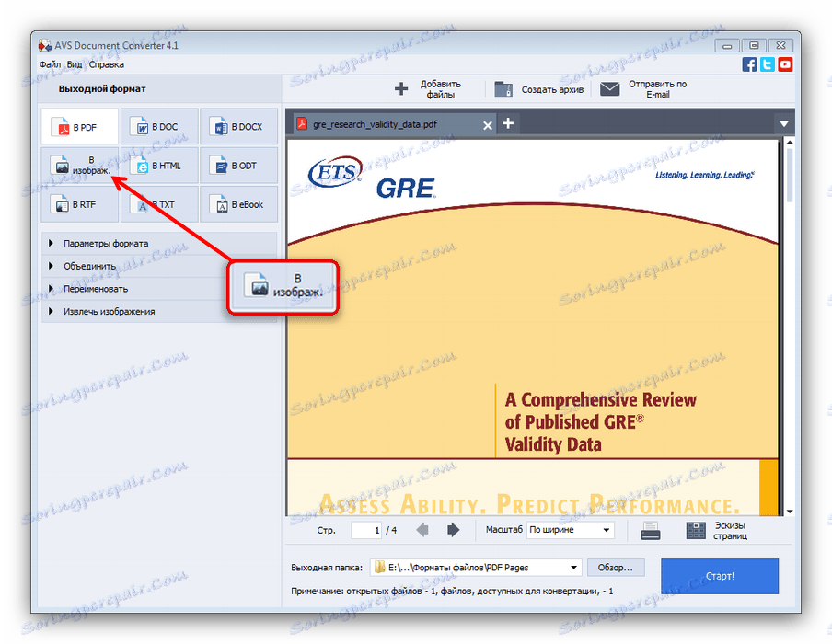Go to previous page arrow
The height and width of the screenshot is (644, 832).
(422, 529)
